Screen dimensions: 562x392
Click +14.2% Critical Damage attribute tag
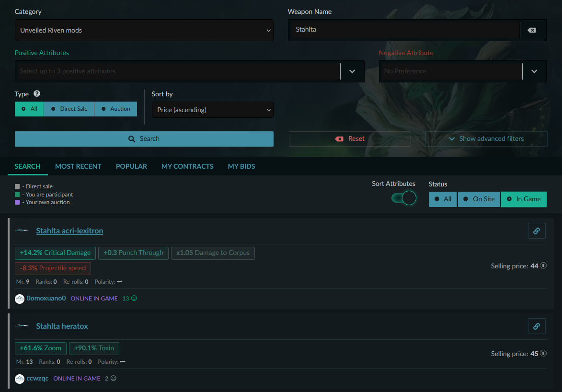55,253
